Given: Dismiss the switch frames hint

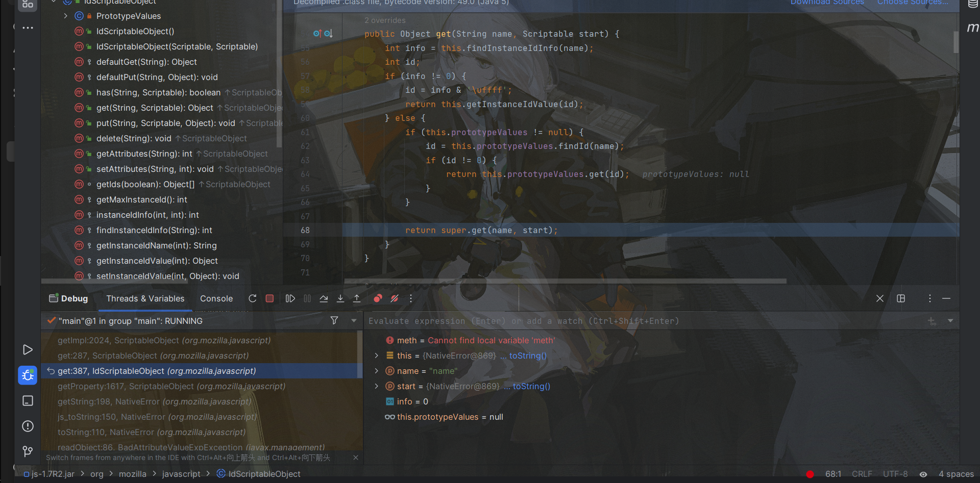Looking at the screenshot, I should (x=356, y=457).
